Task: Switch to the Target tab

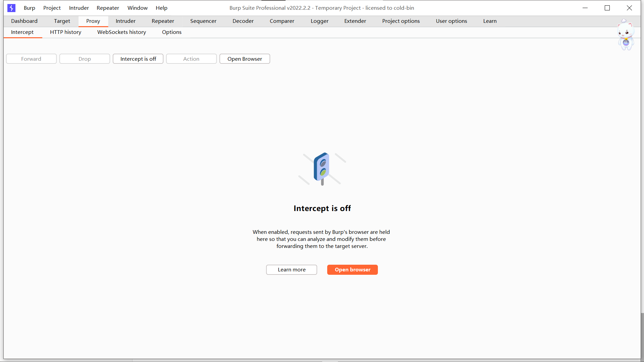Action: (x=62, y=21)
